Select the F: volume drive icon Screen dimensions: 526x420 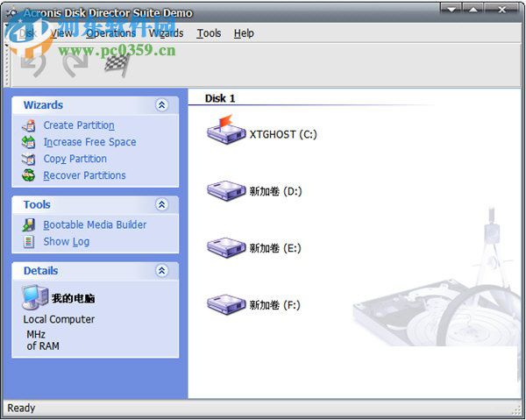226,304
